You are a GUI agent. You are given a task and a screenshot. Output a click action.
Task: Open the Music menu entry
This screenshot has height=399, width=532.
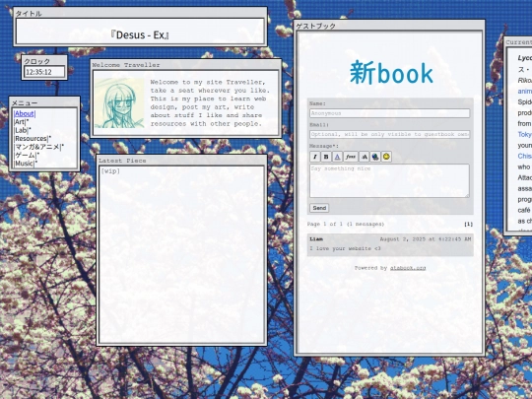pyautogui.click(x=24, y=164)
